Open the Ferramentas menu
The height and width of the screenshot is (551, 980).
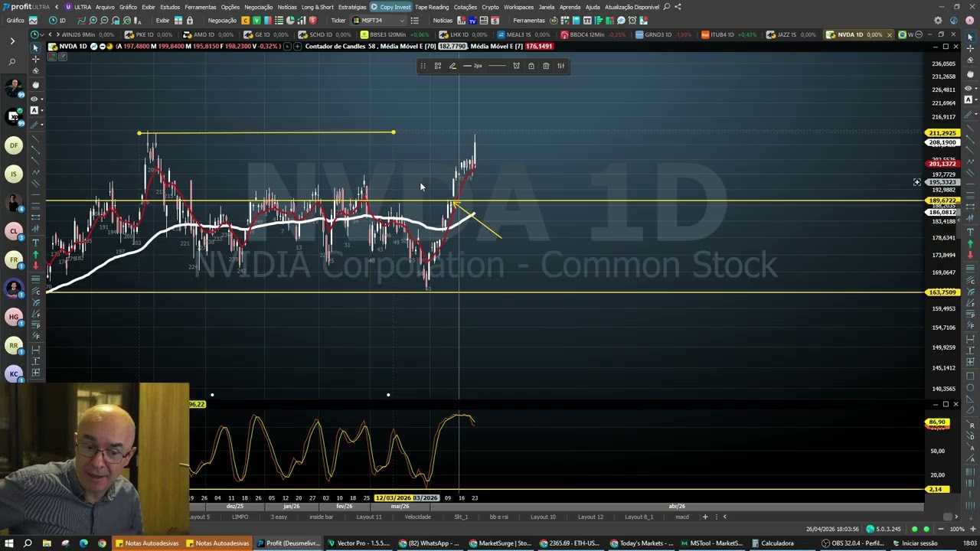[200, 7]
